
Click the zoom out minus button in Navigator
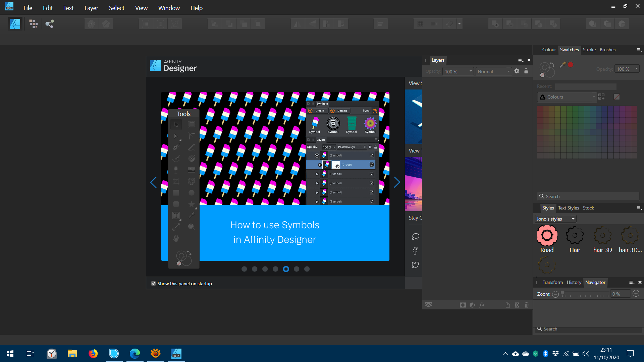[x=555, y=294]
